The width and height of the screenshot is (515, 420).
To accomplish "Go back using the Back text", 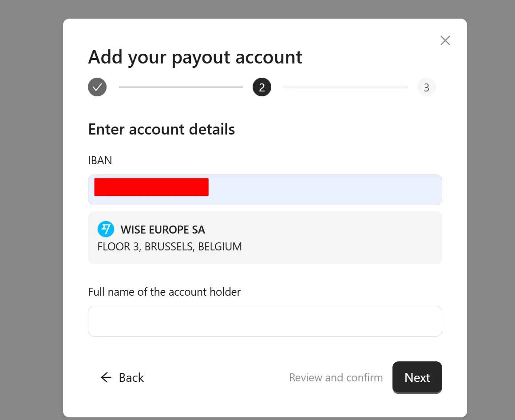I will 131,377.
